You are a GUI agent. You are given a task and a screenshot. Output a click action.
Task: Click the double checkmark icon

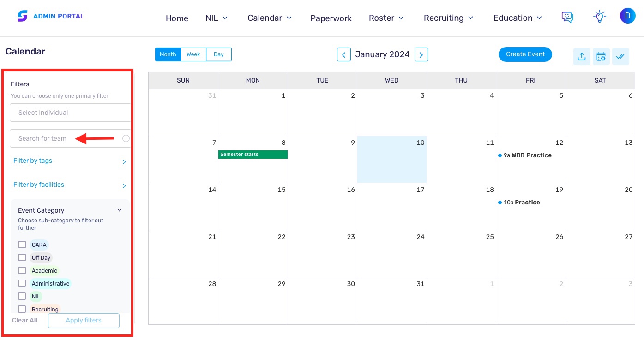pos(620,56)
